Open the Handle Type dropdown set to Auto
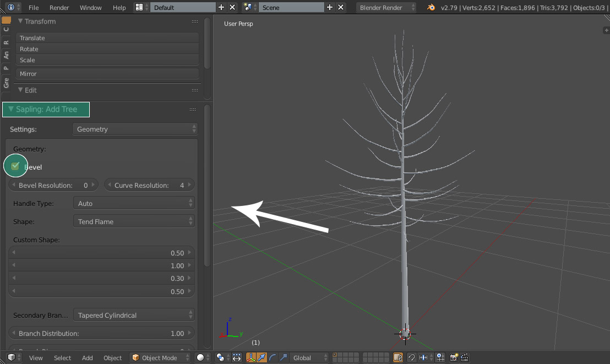The image size is (610, 364). [x=134, y=203]
